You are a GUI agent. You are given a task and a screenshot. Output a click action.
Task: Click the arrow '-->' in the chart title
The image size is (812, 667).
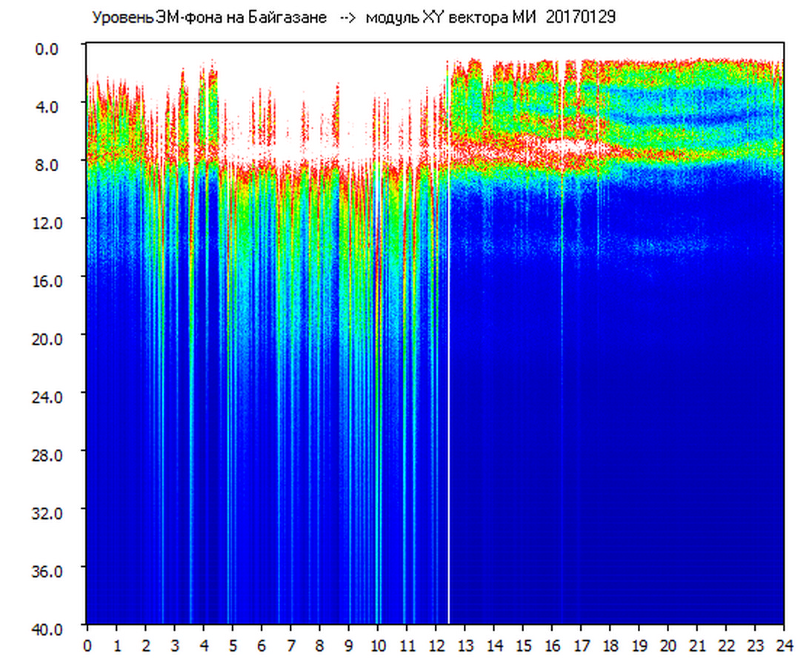(348, 18)
